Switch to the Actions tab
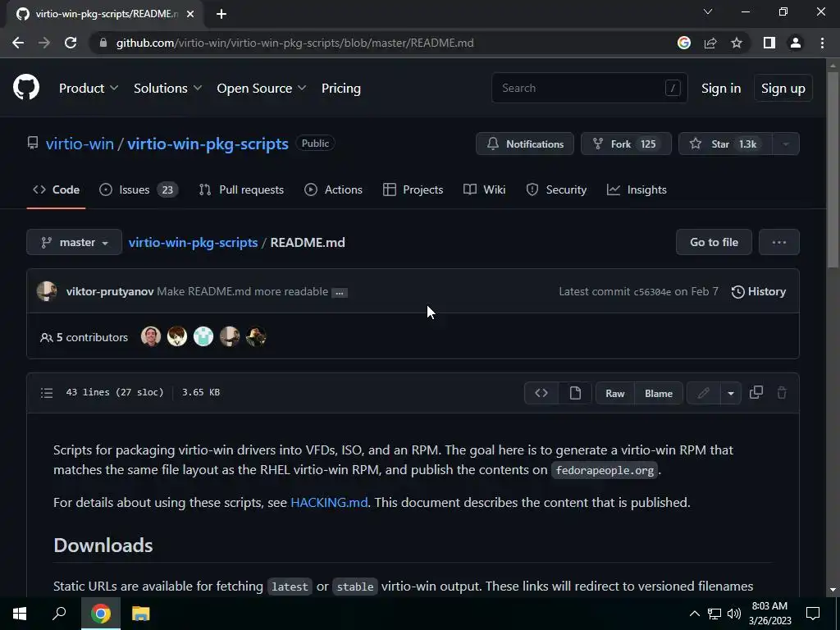840x630 pixels. [x=333, y=189]
